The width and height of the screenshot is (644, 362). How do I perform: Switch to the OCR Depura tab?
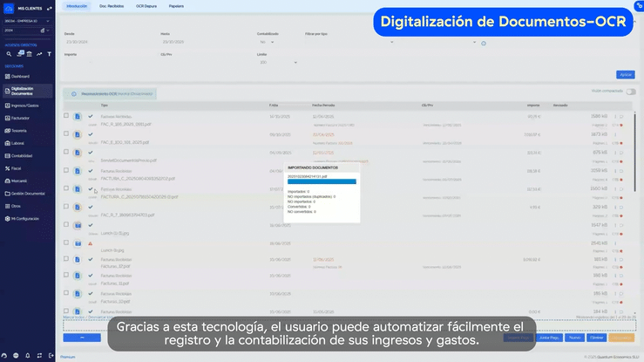[x=146, y=6]
